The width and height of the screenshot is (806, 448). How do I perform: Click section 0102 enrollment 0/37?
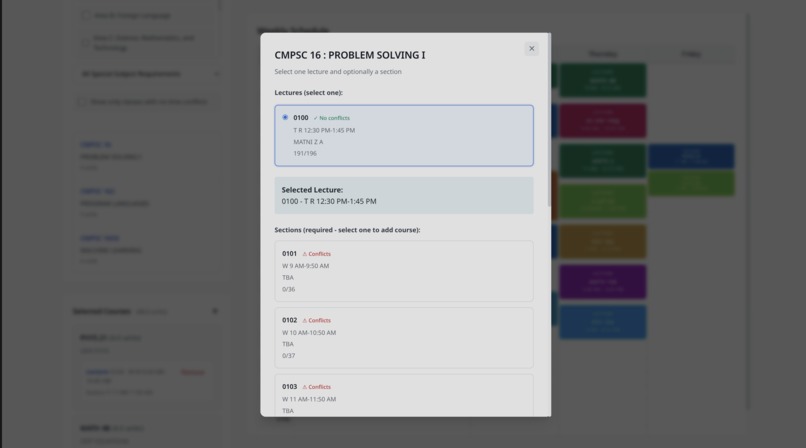288,356
